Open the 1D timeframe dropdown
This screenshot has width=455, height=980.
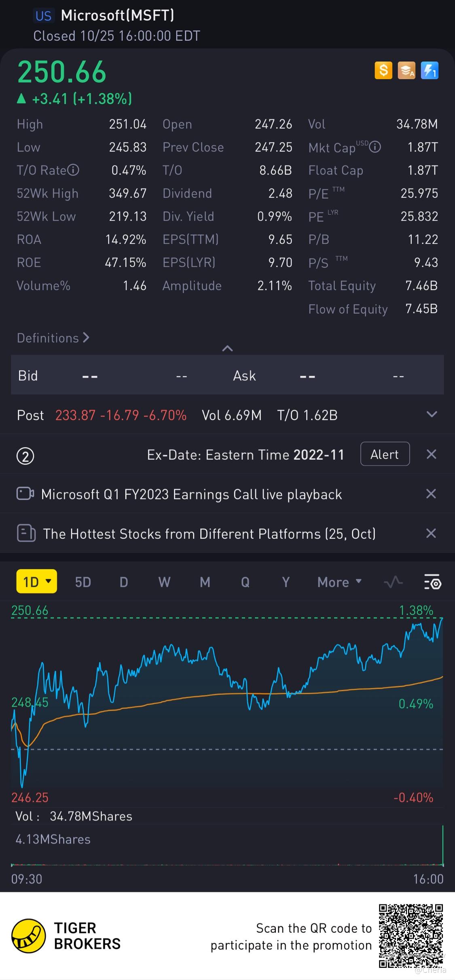tap(36, 582)
